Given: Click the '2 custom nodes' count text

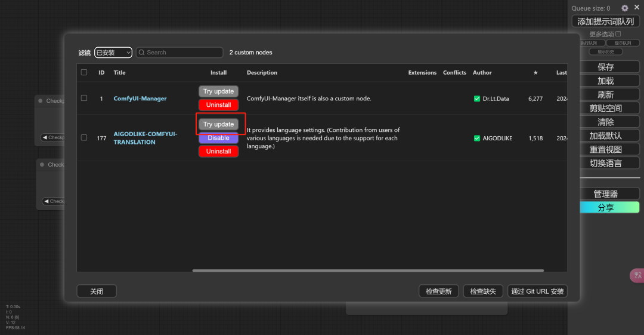Looking at the screenshot, I should [x=250, y=53].
